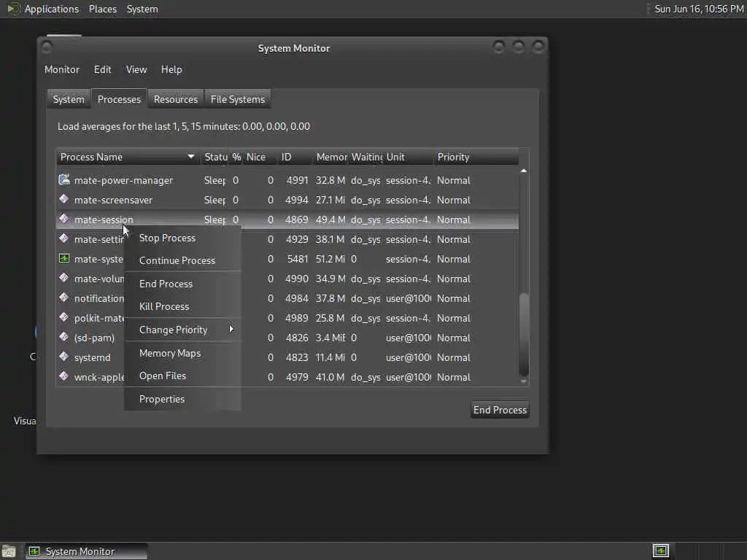Image resolution: width=747 pixels, height=560 pixels.
Task: Click process ID 4826
Action: point(297,338)
